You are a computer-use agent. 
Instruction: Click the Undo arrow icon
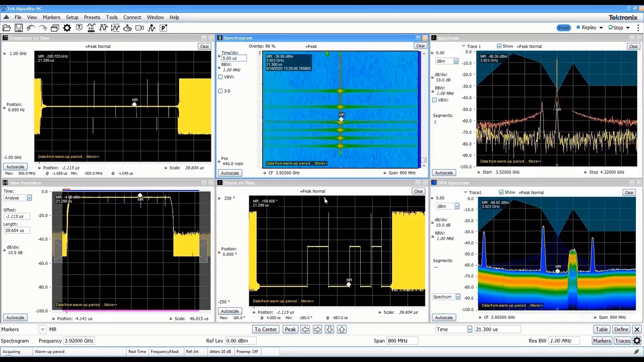(x=31, y=28)
